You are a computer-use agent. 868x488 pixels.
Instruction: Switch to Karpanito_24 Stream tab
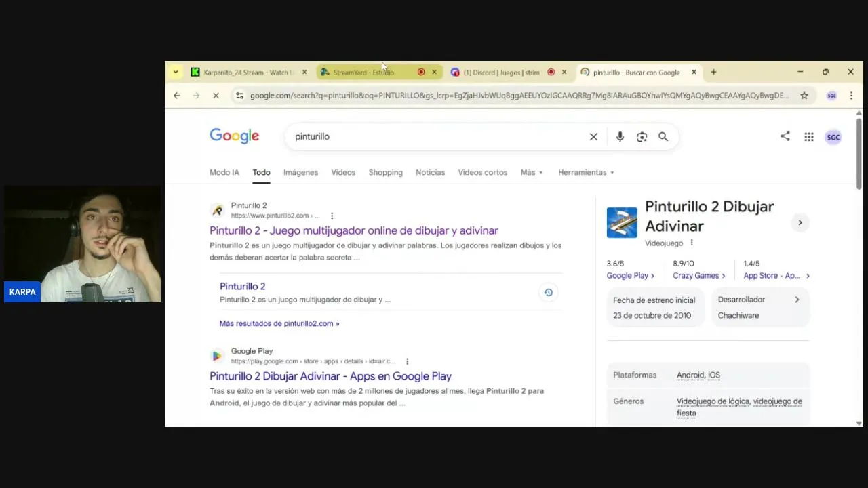(x=249, y=72)
